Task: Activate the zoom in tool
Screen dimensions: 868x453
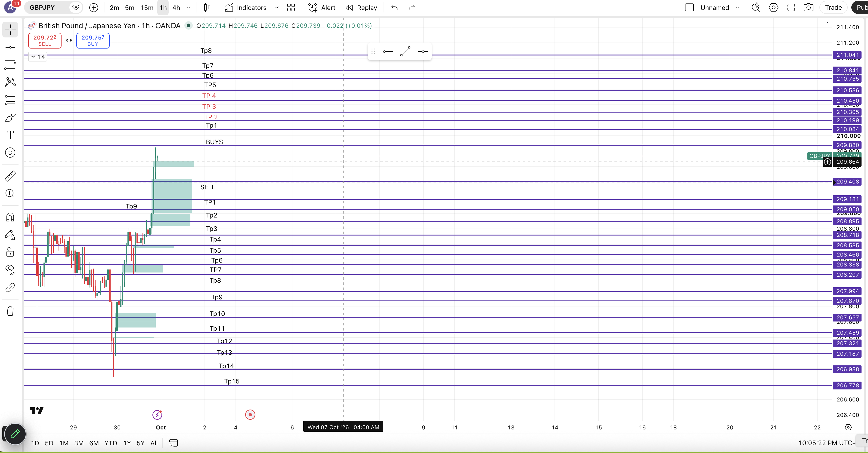Action: 10,193
